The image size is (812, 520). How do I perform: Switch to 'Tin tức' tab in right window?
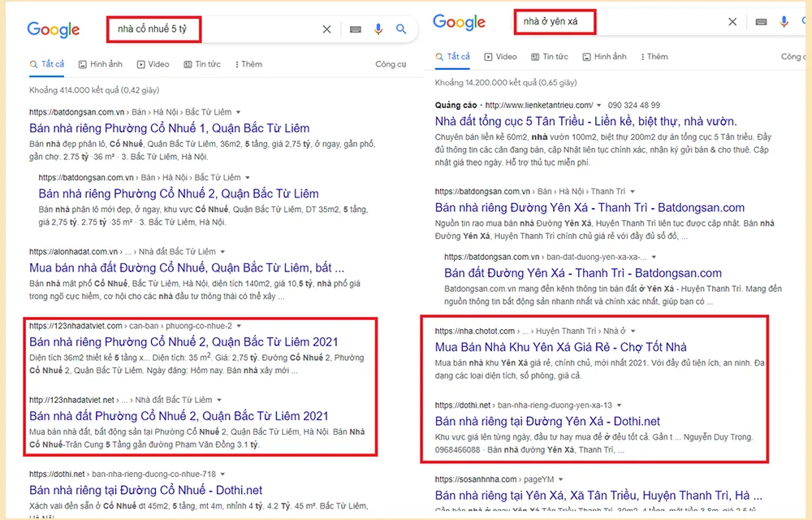(550, 57)
